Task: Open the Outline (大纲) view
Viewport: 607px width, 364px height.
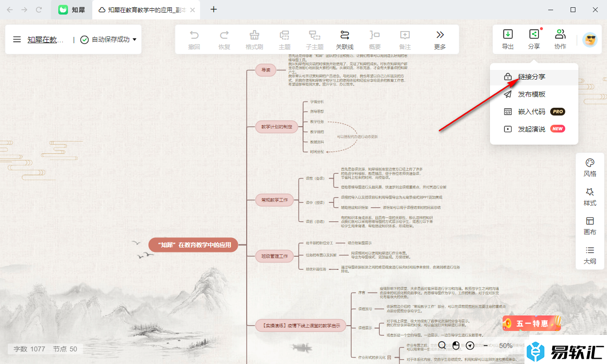Action: coord(590,255)
